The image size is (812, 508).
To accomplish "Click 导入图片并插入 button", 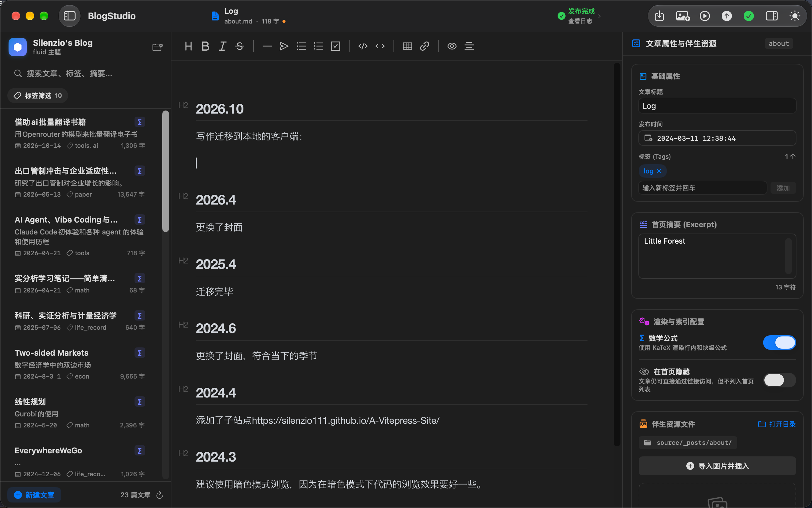I will coord(717,466).
